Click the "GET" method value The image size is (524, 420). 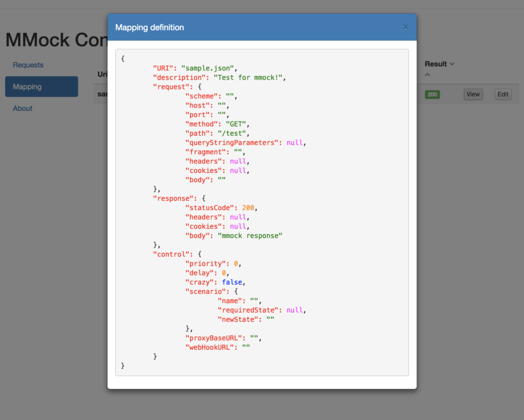point(236,124)
